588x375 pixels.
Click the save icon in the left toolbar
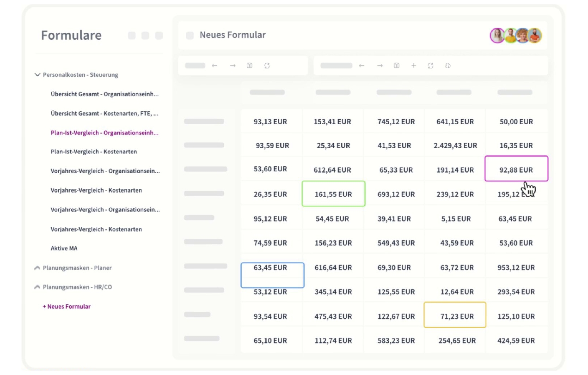pyautogui.click(x=250, y=66)
